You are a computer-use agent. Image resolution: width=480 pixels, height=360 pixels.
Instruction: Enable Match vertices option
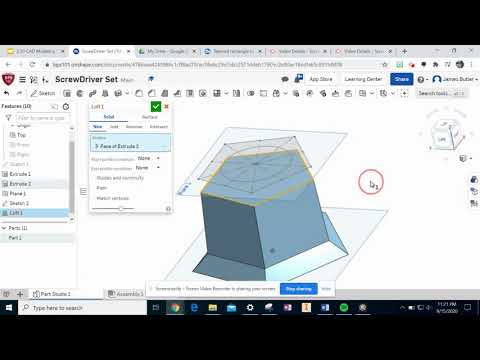coord(113,198)
